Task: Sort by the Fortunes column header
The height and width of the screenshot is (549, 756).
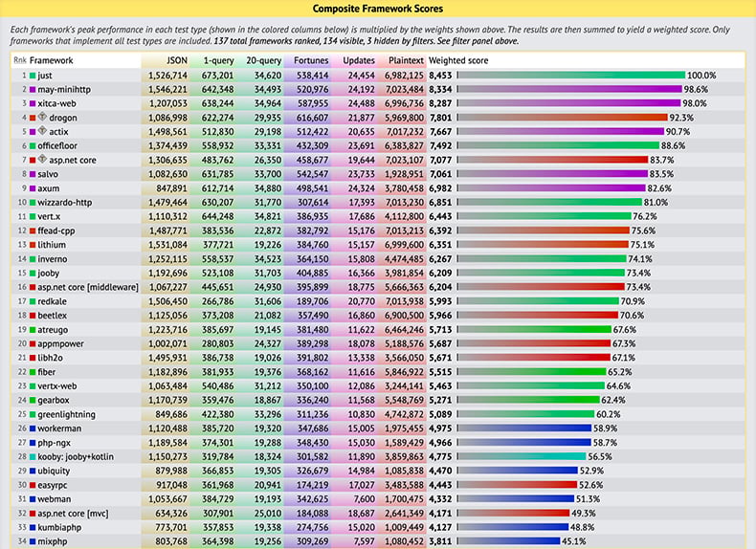Action: 311,60
